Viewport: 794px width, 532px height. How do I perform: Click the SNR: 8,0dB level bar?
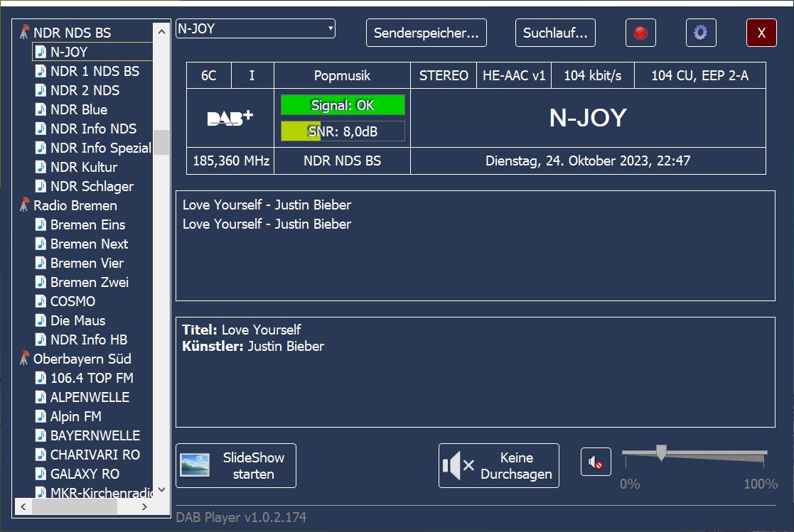pos(343,131)
